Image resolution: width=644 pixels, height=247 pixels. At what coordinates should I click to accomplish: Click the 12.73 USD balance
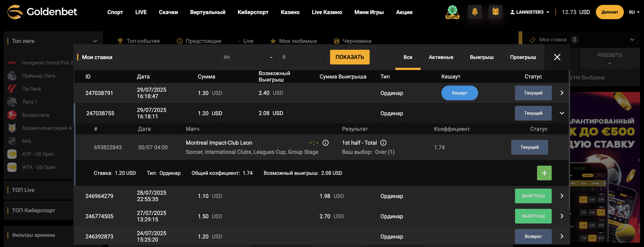576,12
